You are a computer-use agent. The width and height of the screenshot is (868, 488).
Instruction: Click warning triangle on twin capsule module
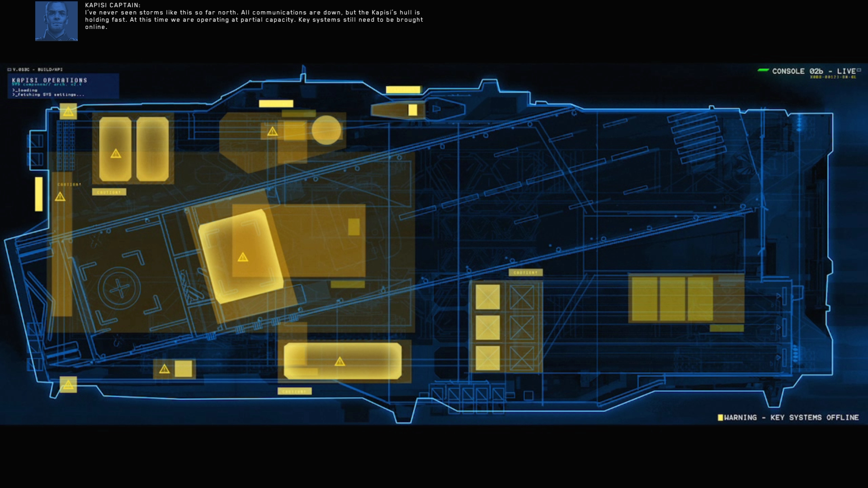click(x=116, y=154)
